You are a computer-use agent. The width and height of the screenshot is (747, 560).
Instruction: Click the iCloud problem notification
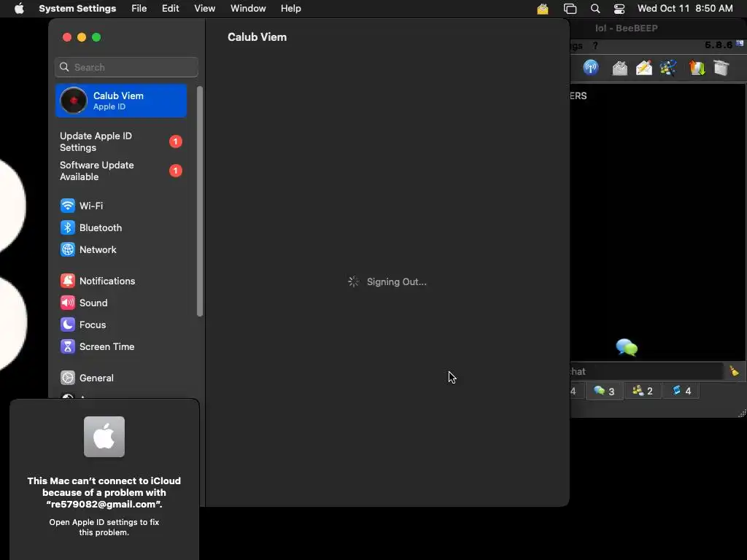coord(104,480)
